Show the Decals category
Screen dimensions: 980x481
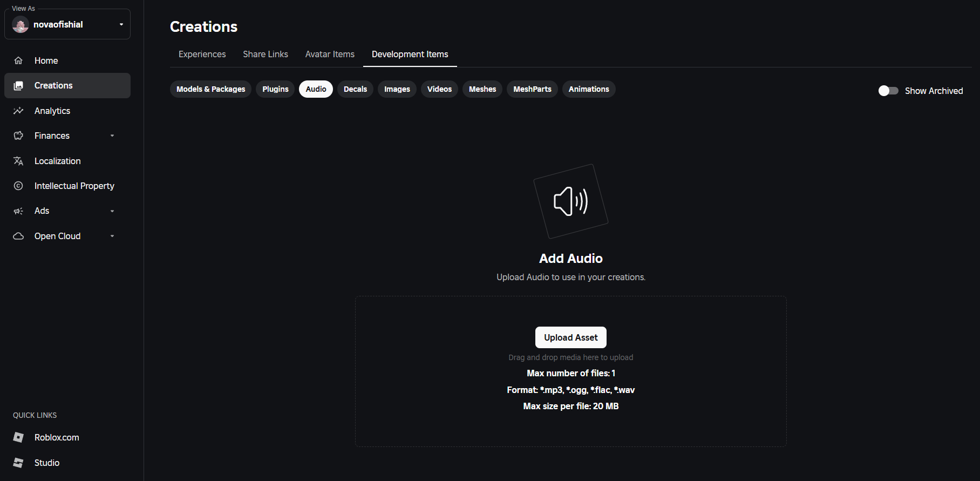click(356, 89)
